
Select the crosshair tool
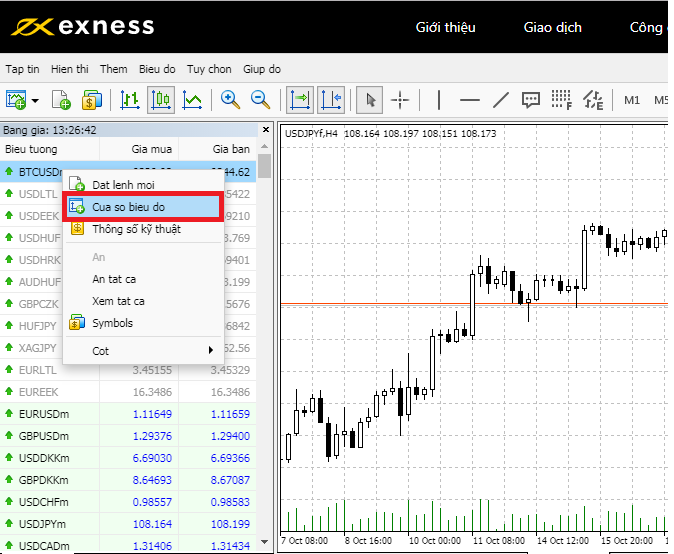pos(400,100)
